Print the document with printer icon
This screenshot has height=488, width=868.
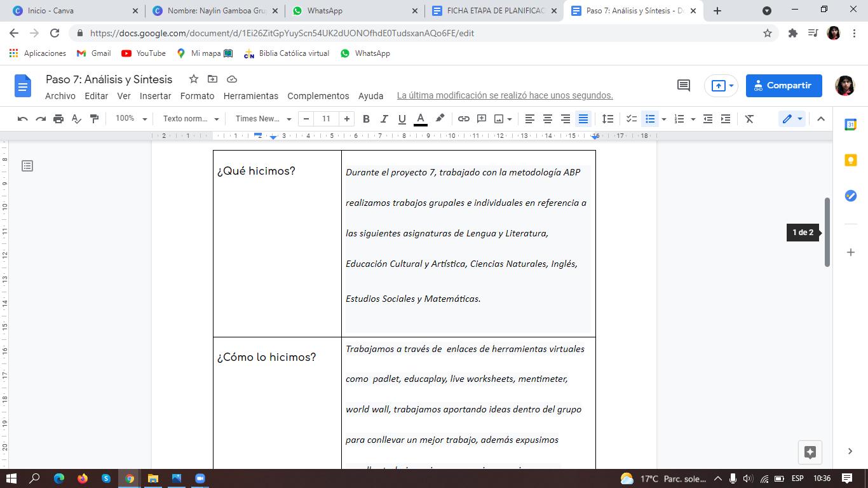point(58,119)
